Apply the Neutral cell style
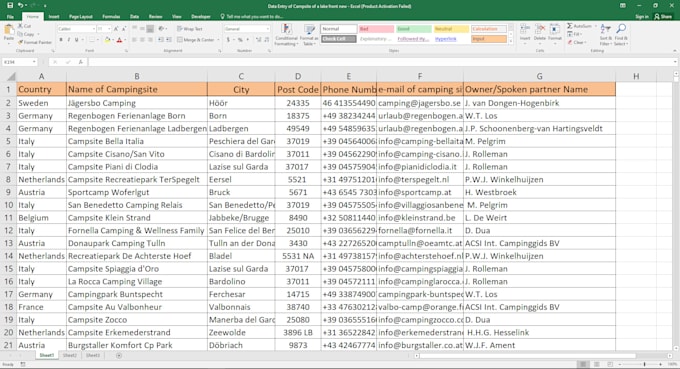This screenshot has height=369, width=680. (x=451, y=29)
